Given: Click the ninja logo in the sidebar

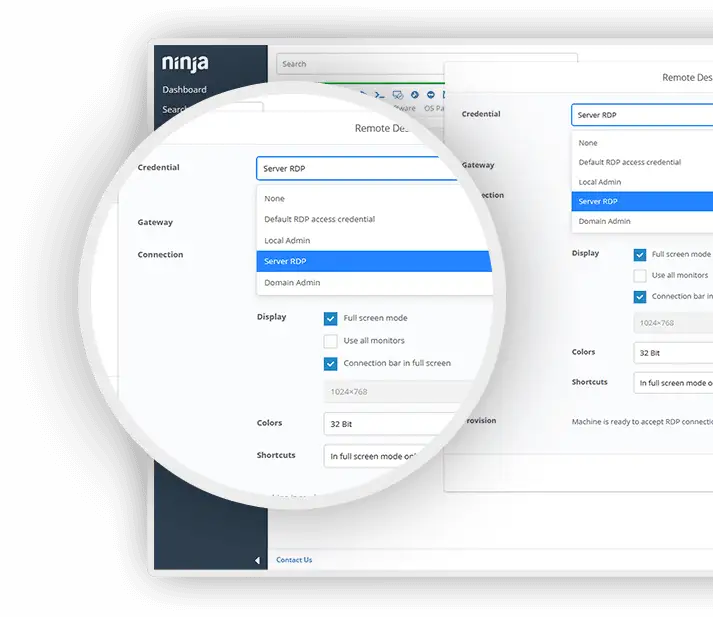Looking at the screenshot, I should 185,63.
